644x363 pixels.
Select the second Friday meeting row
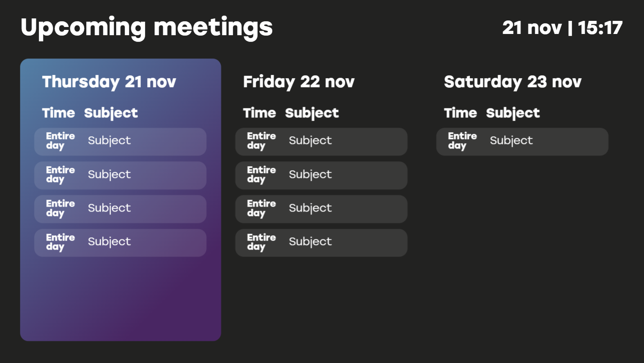(321, 175)
